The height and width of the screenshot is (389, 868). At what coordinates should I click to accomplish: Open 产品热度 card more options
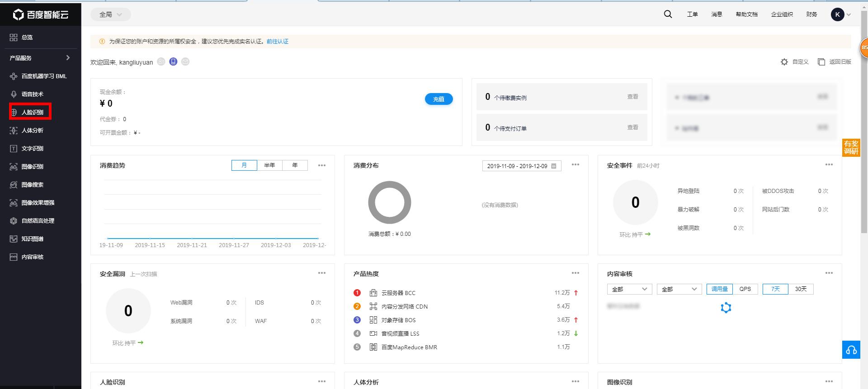pyautogui.click(x=576, y=273)
